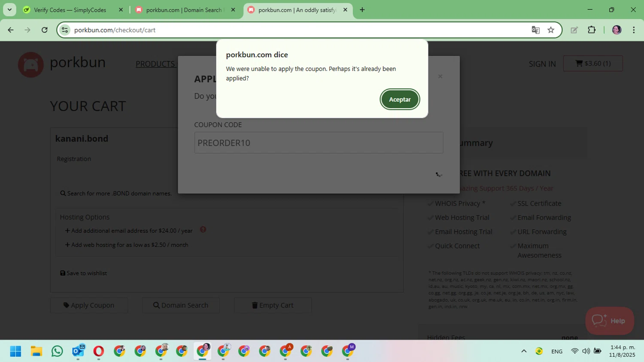The height and width of the screenshot is (362, 644).
Task: Add web hosting for as low as $2.50 / month
Action: (127, 245)
